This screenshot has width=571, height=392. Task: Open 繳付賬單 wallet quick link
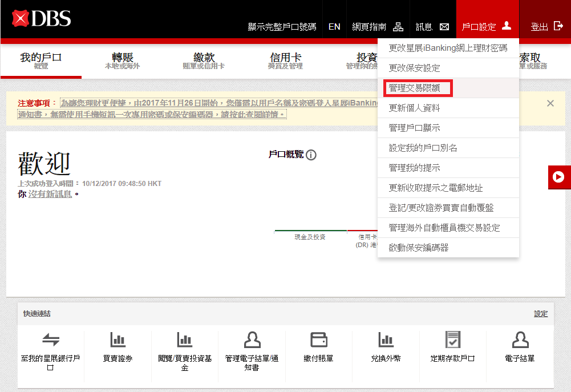tap(319, 340)
